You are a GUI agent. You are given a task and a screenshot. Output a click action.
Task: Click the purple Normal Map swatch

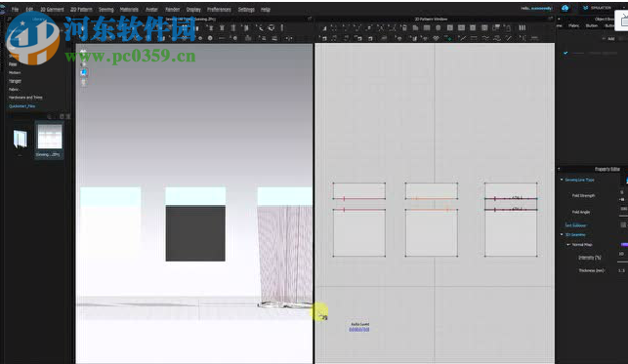tap(624, 244)
